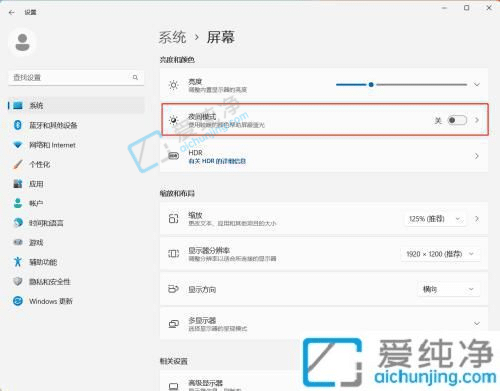Click the accounts person icon
Screen dimensions: 500x391
(18, 203)
